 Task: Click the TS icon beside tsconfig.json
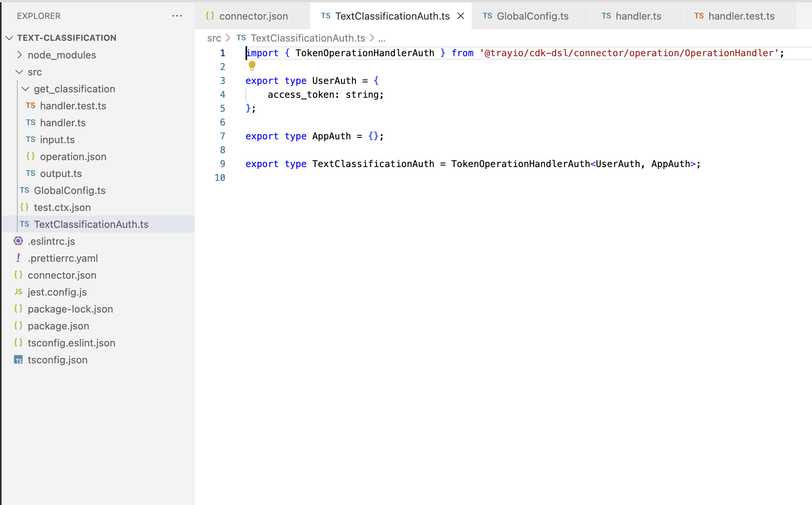coord(18,360)
